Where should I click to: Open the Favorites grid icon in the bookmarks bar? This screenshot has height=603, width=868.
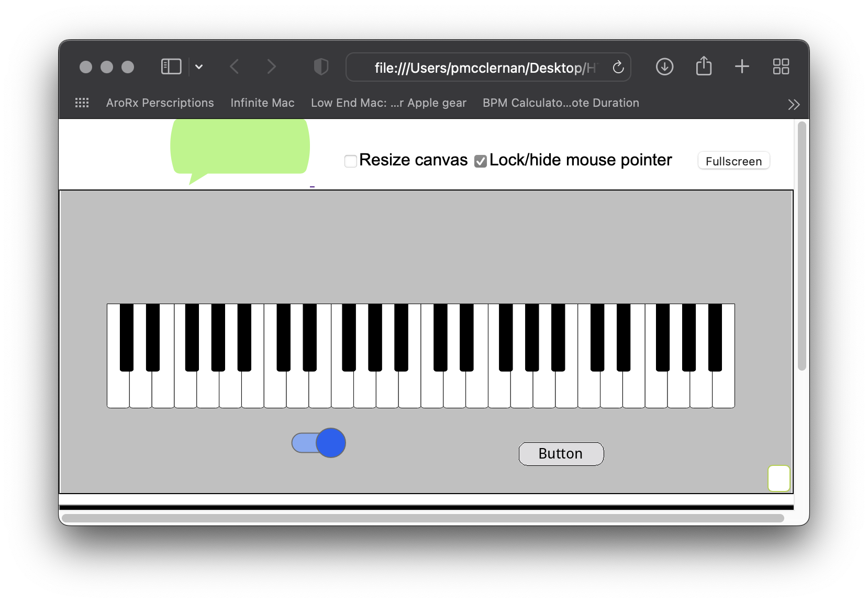pyautogui.click(x=82, y=103)
